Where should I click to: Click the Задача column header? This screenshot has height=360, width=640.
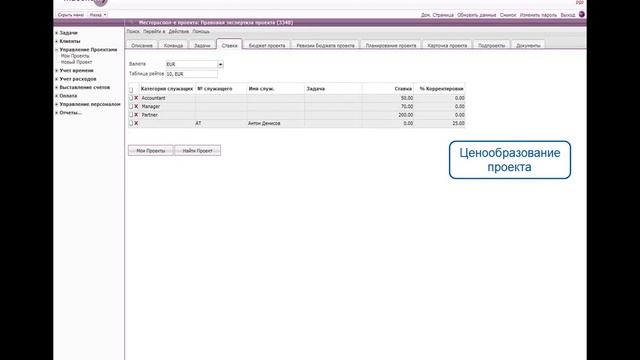coord(333,89)
